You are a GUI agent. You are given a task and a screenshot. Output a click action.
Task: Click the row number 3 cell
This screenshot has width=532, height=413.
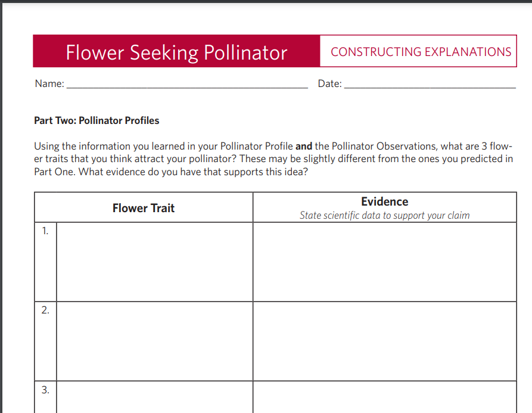tap(45, 397)
